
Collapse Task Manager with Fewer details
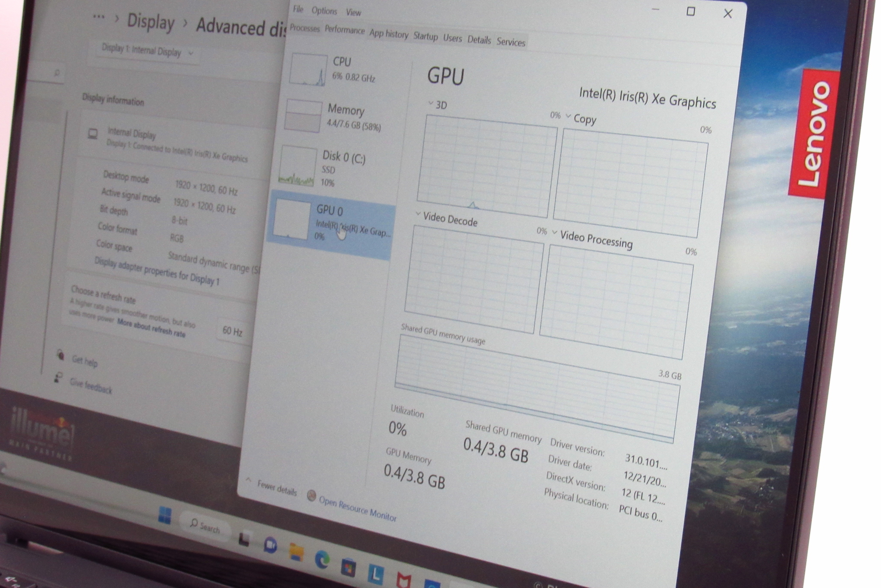(277, 488)
